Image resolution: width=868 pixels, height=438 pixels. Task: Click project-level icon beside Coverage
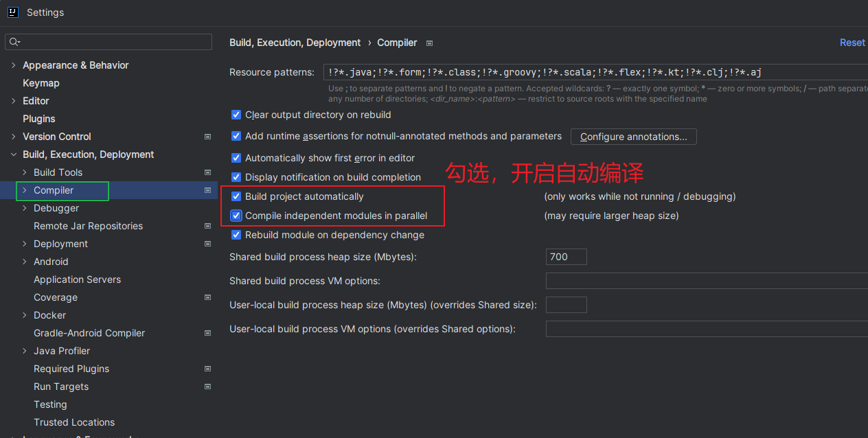click(207, 297)
